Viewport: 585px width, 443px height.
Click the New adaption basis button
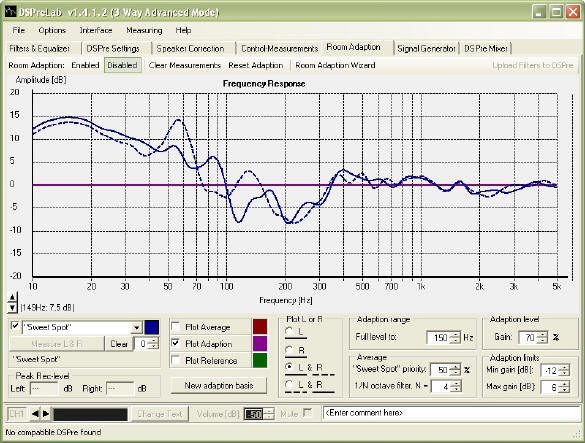click(x=219, y=386)
